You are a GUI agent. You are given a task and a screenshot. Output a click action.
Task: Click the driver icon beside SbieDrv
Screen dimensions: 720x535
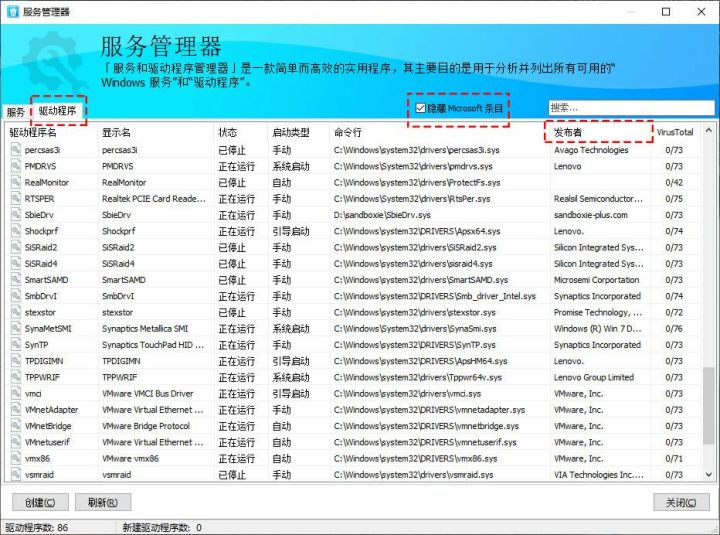[16, 214]
